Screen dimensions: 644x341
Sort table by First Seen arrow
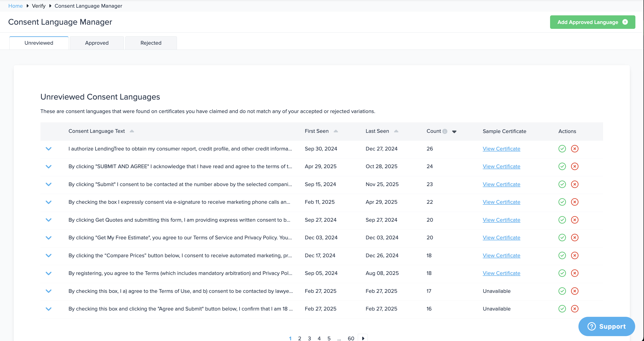pyautogui.click(x=336, y=131)
